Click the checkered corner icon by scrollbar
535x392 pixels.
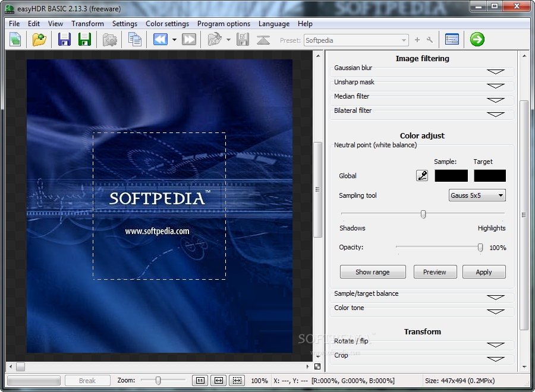point(317,366)
